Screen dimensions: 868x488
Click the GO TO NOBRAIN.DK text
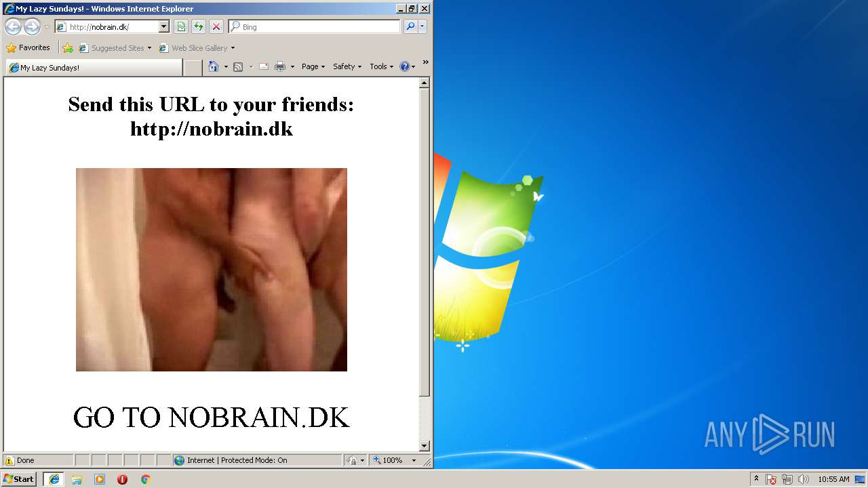tap(211, 418)
